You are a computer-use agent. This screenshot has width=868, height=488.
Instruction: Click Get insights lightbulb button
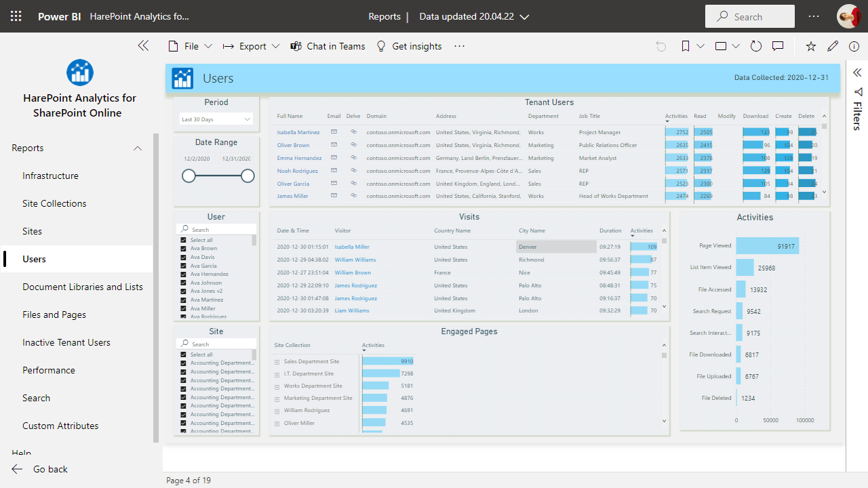tap(409, 46)
